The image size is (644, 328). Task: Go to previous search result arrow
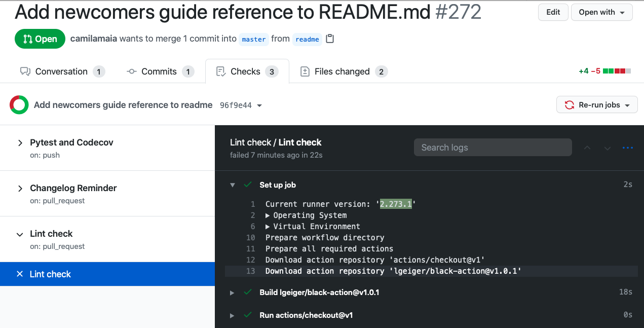pos(587,148)
